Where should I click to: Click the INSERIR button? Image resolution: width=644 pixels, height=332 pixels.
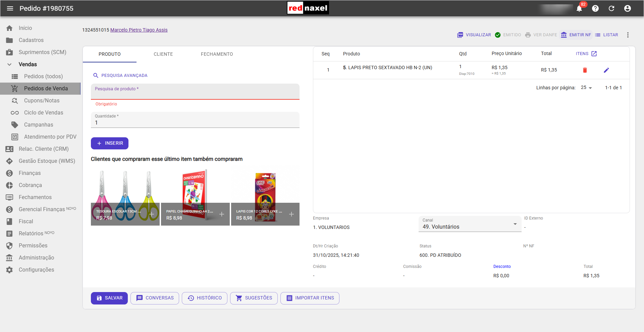[110, 143]
